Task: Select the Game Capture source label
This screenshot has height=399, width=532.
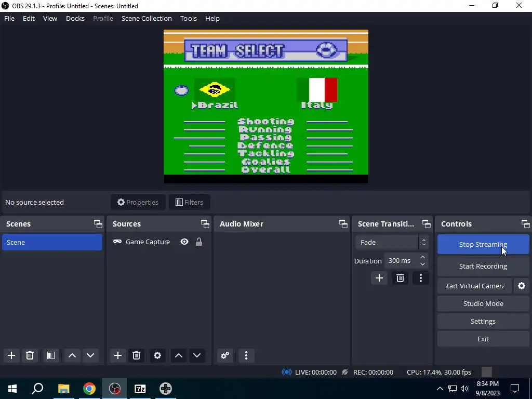Action: pyautogui.click(x=148, y=242)
